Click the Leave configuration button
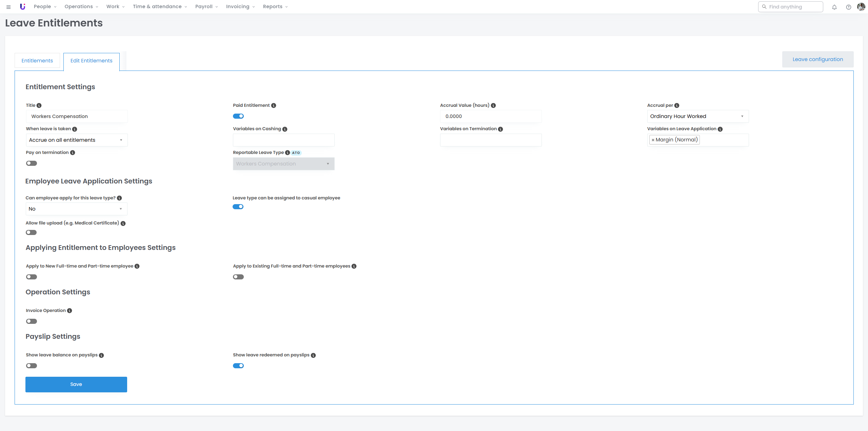The height and width of the screenshot is (431, 868). tap(817, 59)
